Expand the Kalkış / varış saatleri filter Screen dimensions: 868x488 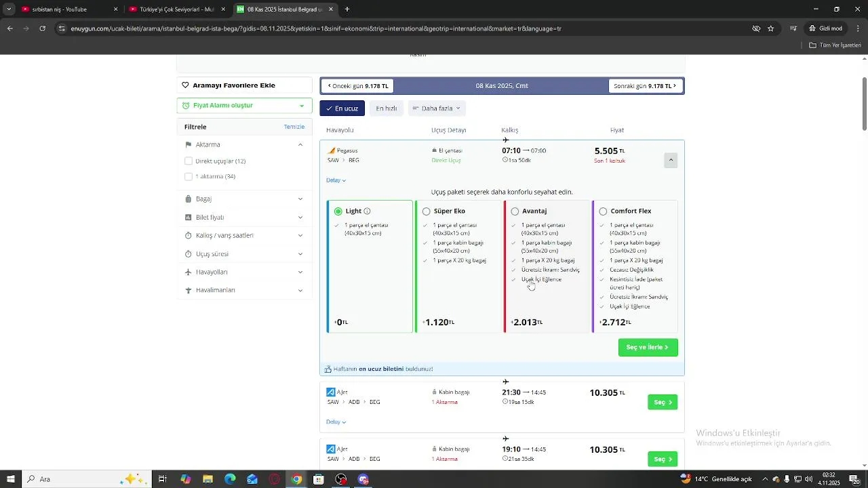(x=300, y=236)
